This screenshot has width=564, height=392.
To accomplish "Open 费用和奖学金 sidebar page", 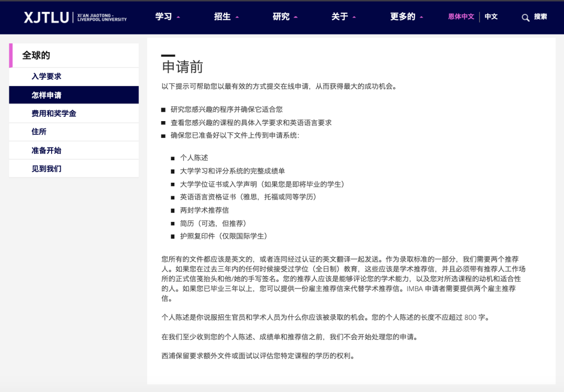I will tap(54, 113).
